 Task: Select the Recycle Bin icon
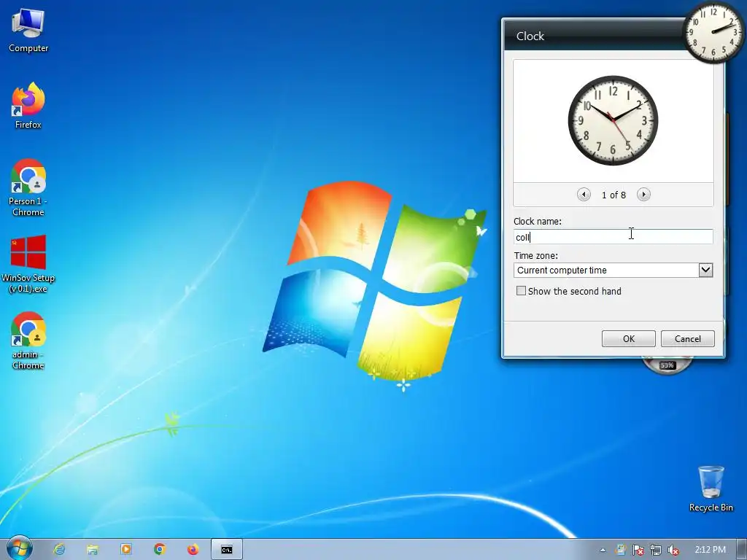click(x=711, y=489)
